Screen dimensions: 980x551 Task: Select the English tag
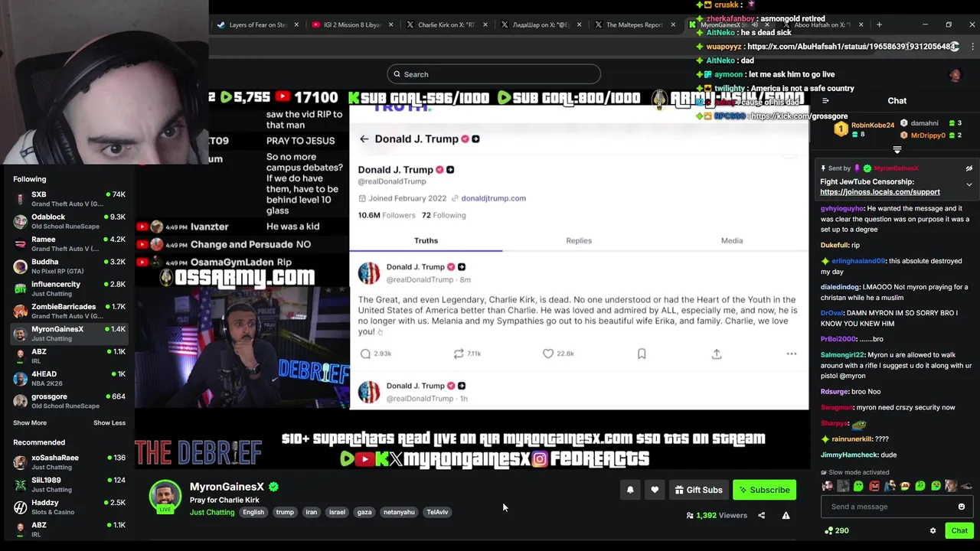253,512
